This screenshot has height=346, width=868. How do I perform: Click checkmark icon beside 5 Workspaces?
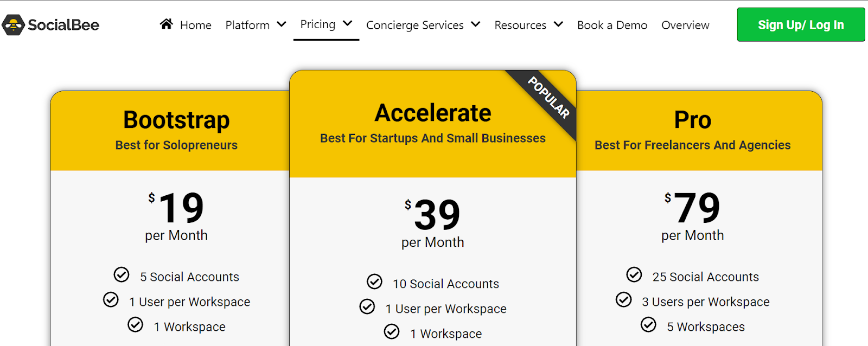pos(648,325)
